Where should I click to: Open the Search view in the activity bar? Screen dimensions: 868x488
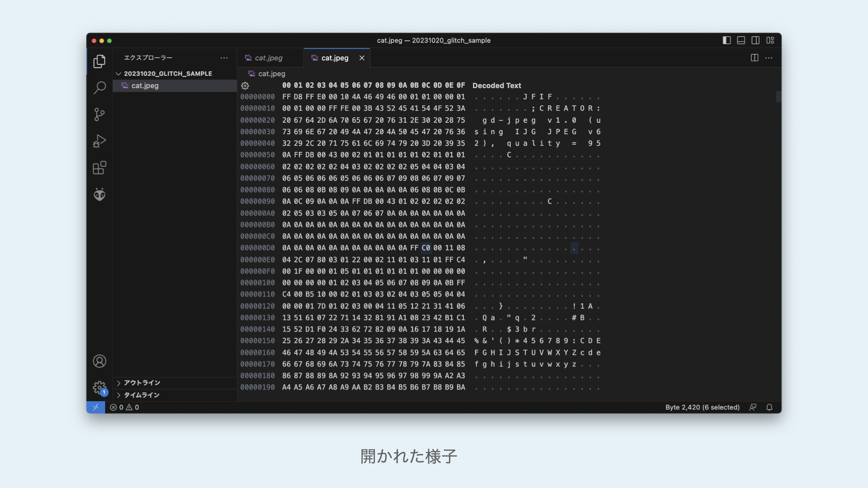[99, 88]
